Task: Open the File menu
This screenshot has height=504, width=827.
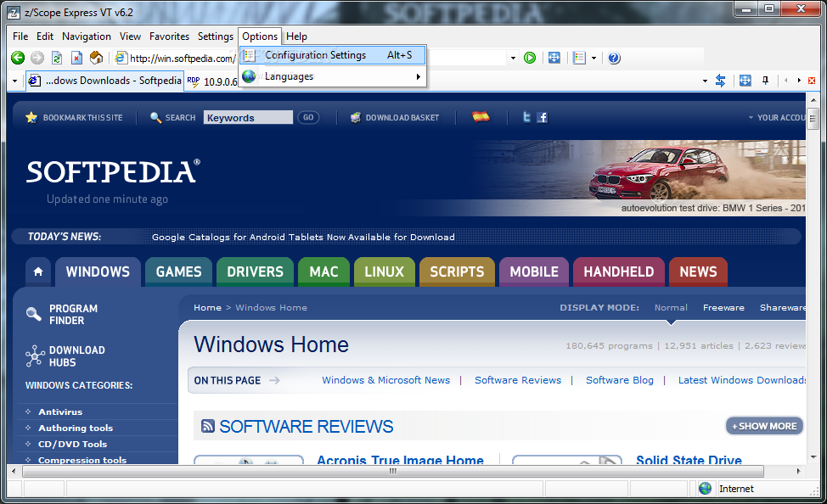Action: [x=20, y=36]
